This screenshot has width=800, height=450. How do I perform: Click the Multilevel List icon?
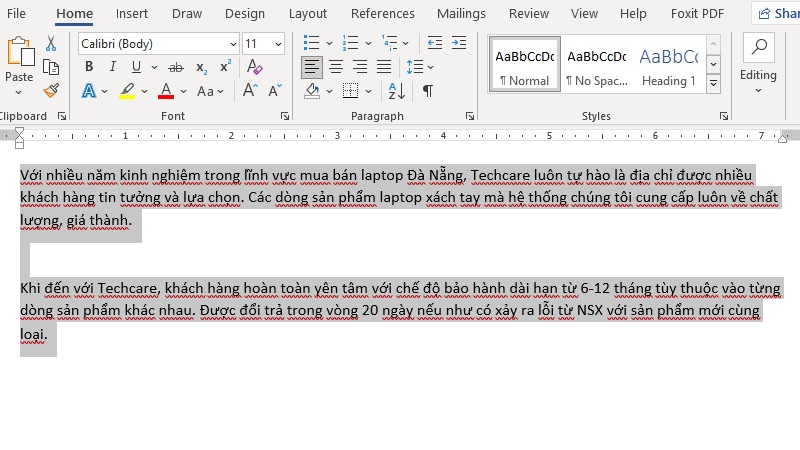390,43
